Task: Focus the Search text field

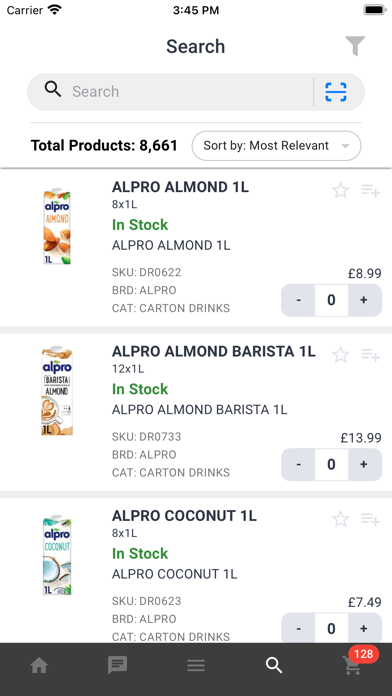Action: pyautogui.click(x=191, y=92)
